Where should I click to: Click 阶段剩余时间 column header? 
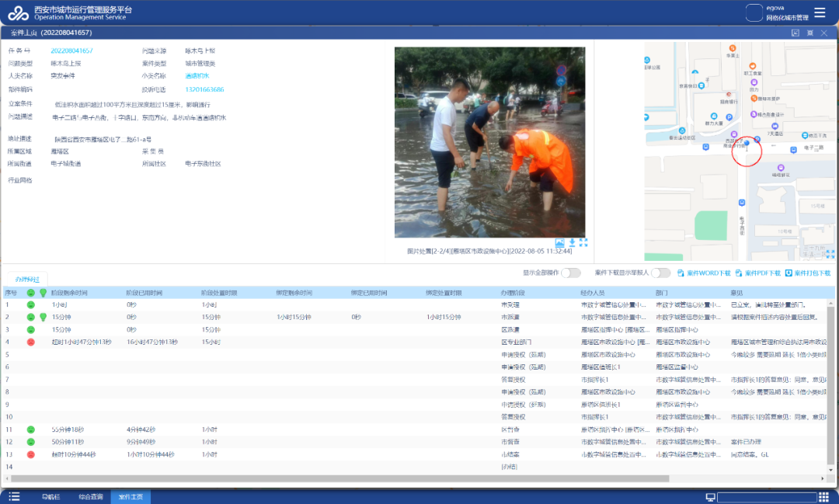[69, 293]
